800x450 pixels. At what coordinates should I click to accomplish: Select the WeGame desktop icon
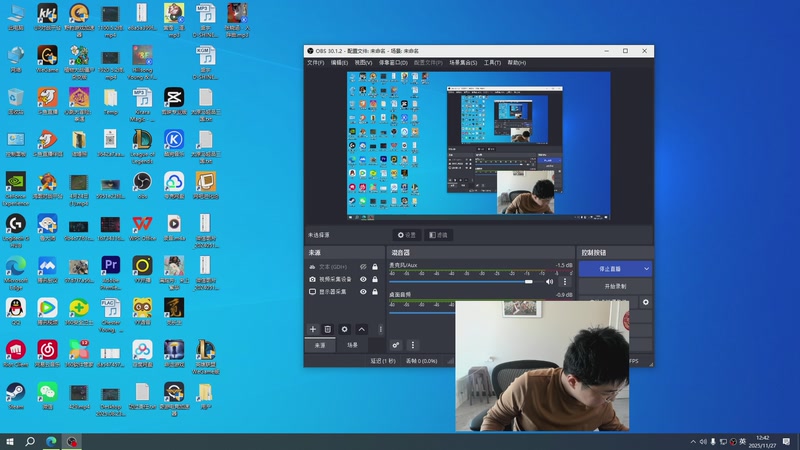47,58
